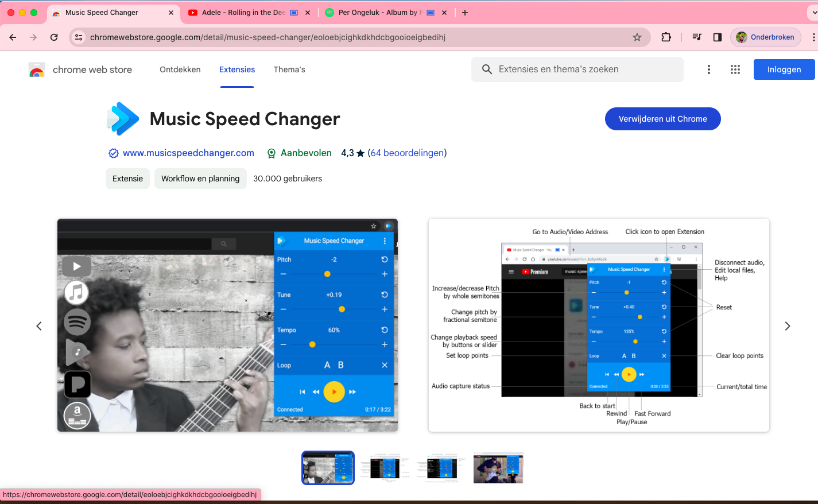Open the browser Extensions puzzle icon
The image size is (818, 504).
pos(666,37)
